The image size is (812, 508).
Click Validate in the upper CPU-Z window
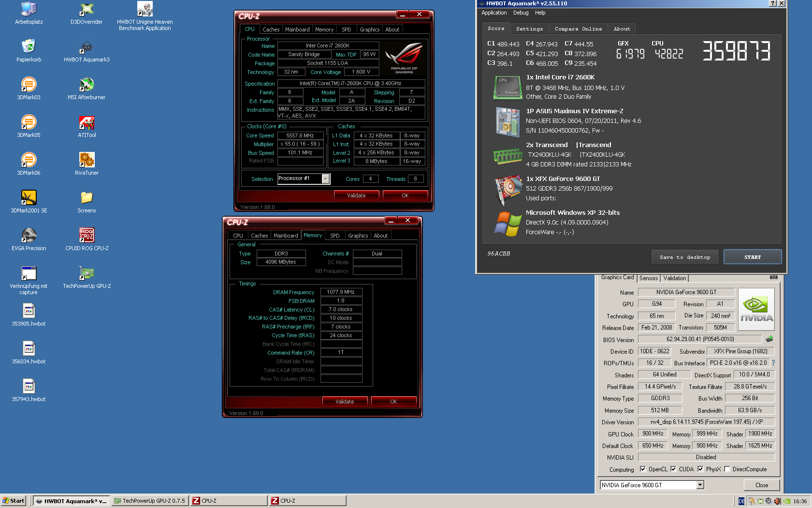(x=356, y=195)
